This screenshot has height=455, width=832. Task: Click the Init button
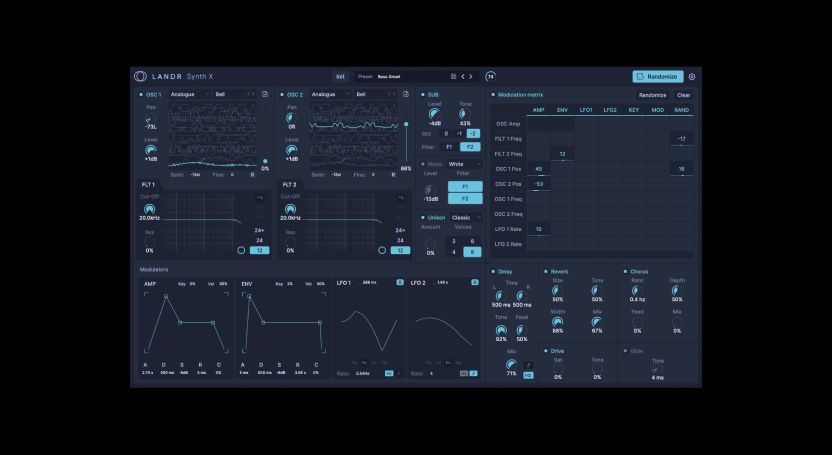coord(340,77)
